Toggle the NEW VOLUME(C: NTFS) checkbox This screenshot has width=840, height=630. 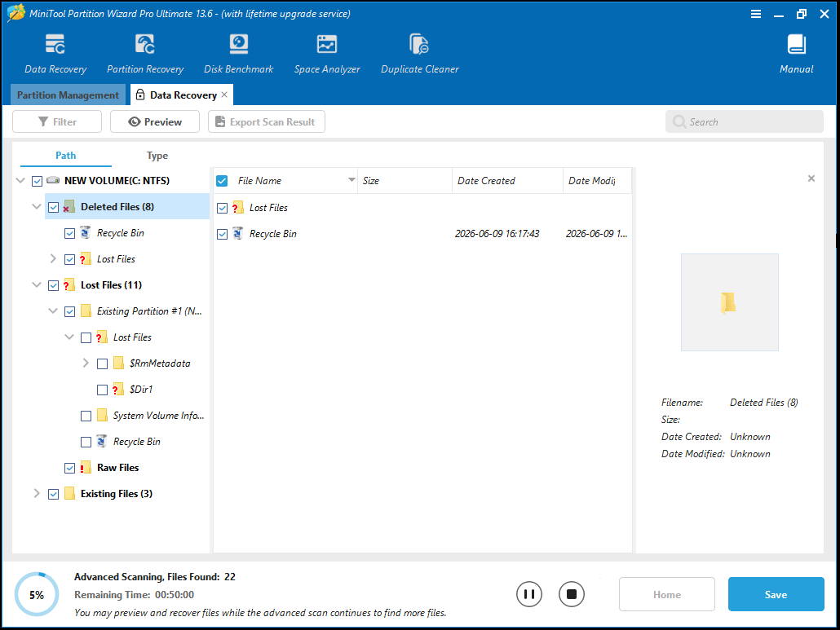tap(37, 181)
